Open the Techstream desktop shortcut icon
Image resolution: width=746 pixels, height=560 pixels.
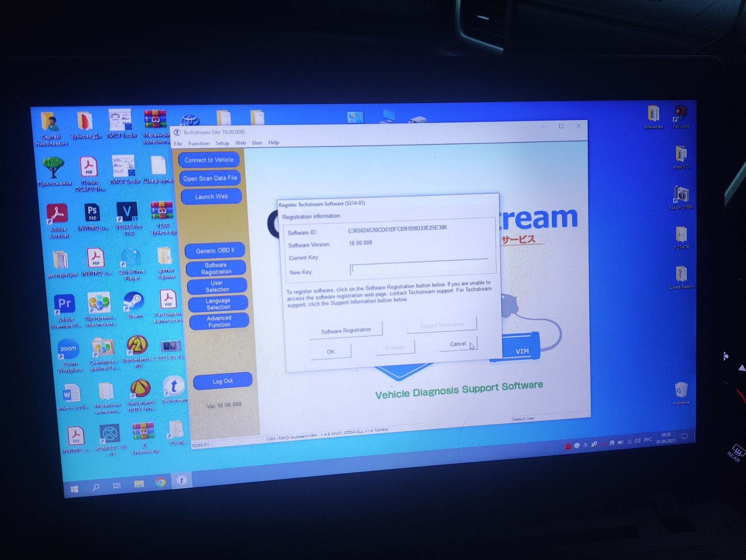coord(173,387)
